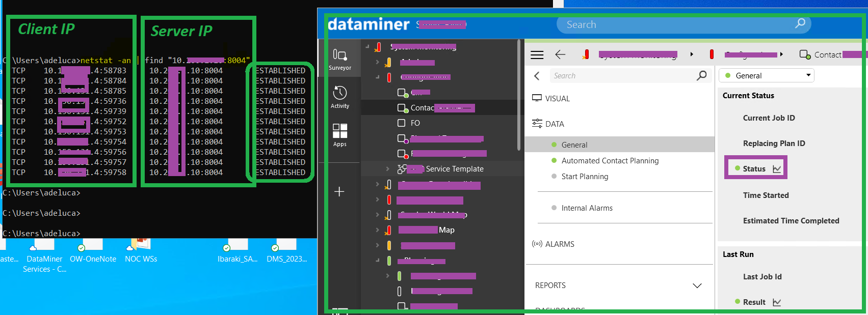This screenshot has height=315, width=868.
Task: Click the Surveyor tree vertical scrollbar
Action: tap(519, 96)
